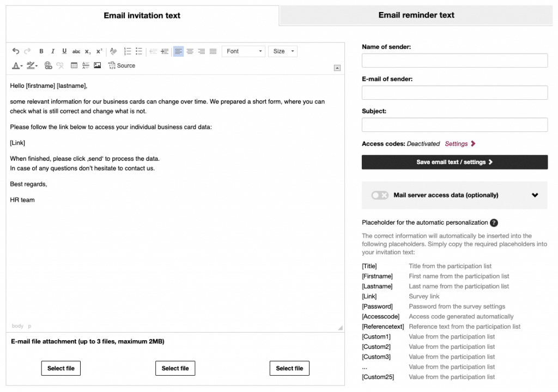This screenshot has width=558, height=392.
Task: Undo the last edit
Action: pos(16,51)
